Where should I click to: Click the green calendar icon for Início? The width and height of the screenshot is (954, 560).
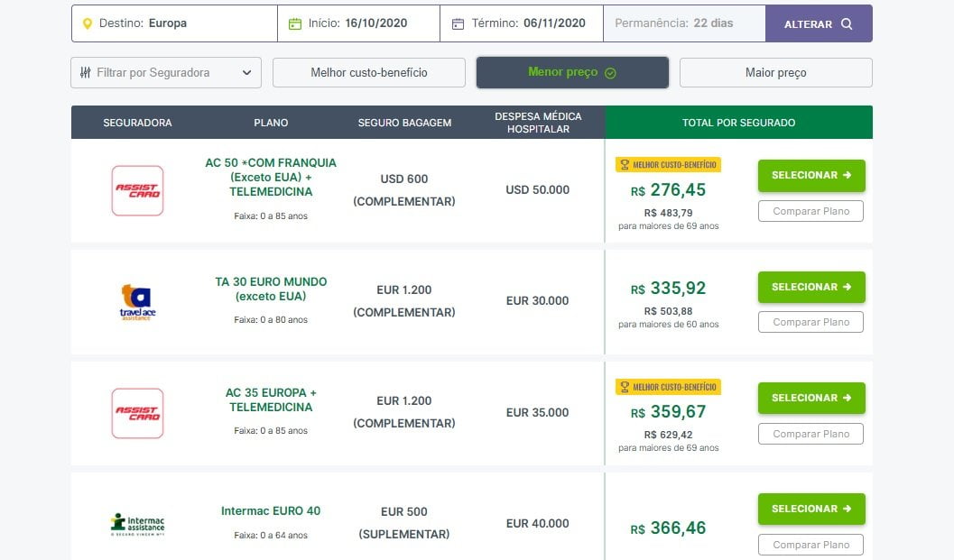pyautogui.click(x=295, y=23)
